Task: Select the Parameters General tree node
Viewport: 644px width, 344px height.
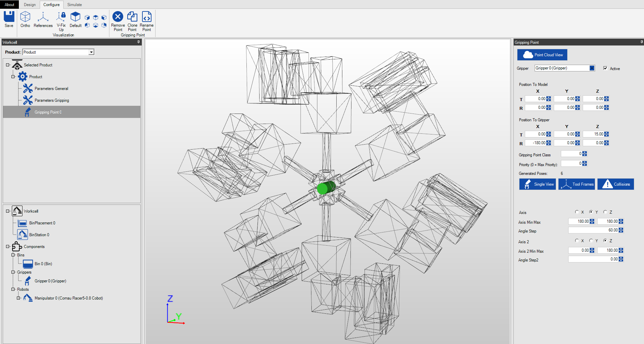Action: pyautogui.click(x=51, y=89)
